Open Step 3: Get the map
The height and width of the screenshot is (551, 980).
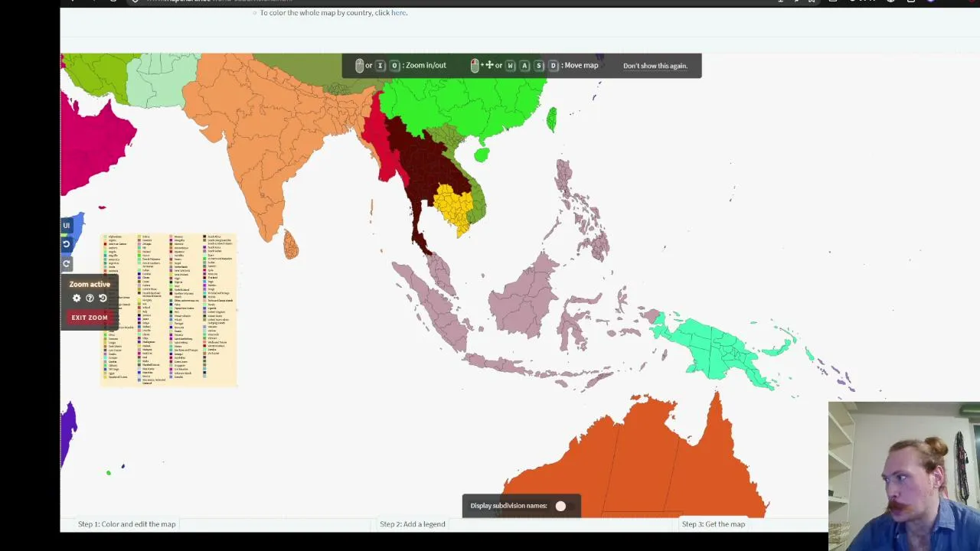coord(713,524)
